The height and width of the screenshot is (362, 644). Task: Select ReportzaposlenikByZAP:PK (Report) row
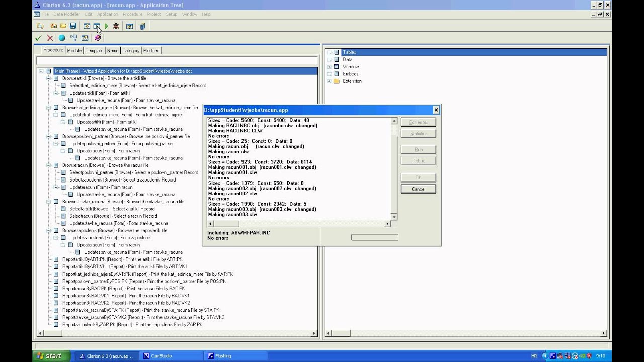point(132,325)
